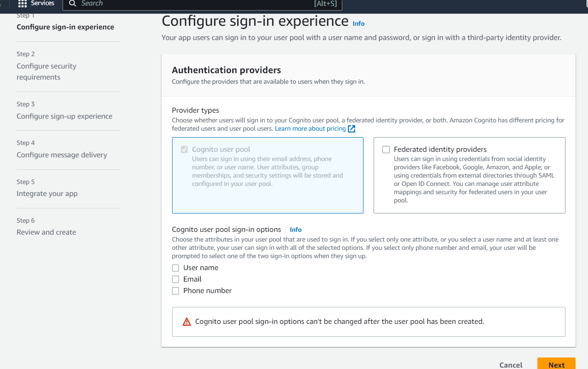Check the Email sign-in option
This screenshot has width=588, height=369.
pyautogui.click(x=175, y=279)
